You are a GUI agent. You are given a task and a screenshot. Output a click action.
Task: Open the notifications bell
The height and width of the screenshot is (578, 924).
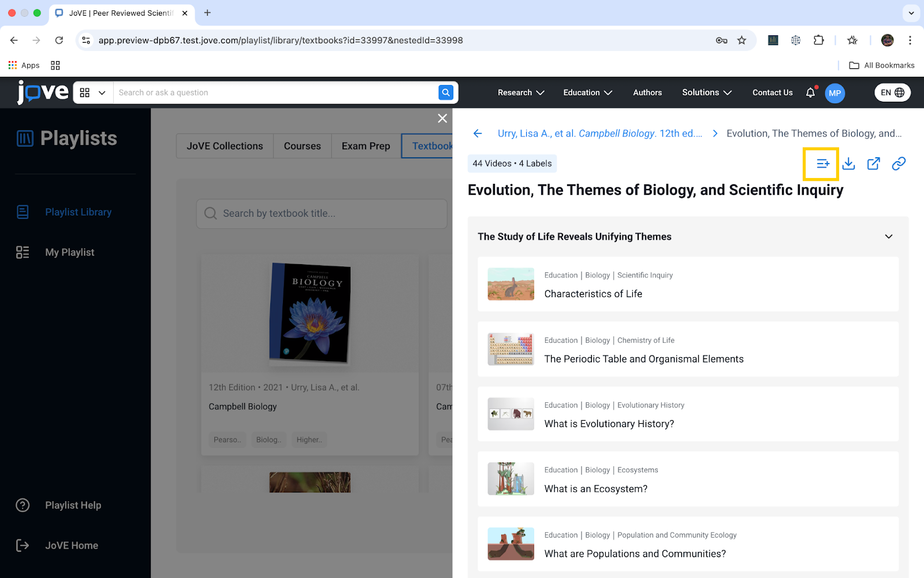[x=811, y=92]
